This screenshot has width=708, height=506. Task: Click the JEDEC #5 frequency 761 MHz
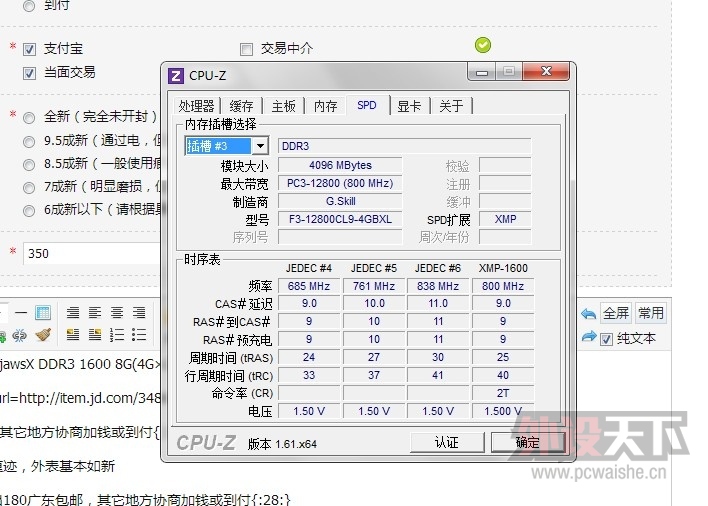click(374, 286)
